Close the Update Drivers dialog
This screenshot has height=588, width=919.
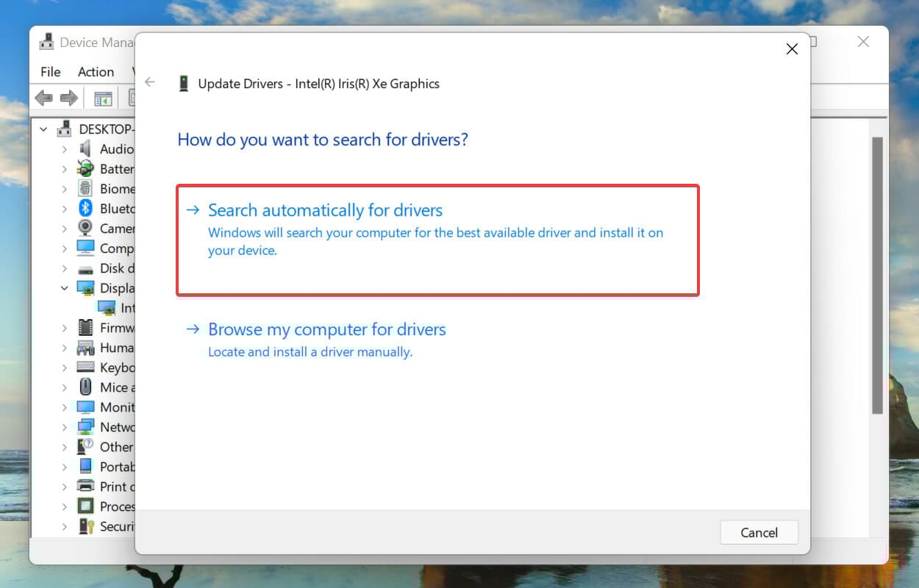792,49
